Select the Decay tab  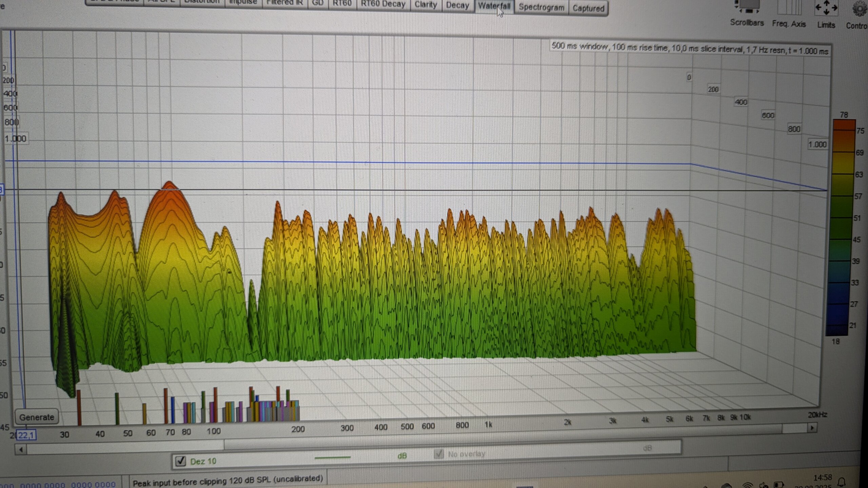click(x=457, y=5)
